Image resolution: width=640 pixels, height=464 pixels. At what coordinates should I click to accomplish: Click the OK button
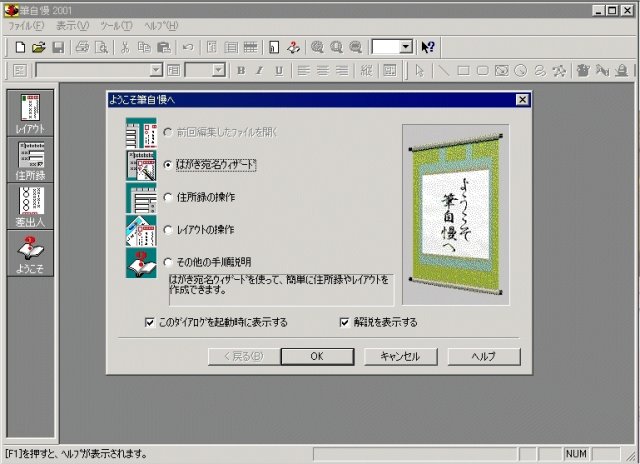(317, 357)
